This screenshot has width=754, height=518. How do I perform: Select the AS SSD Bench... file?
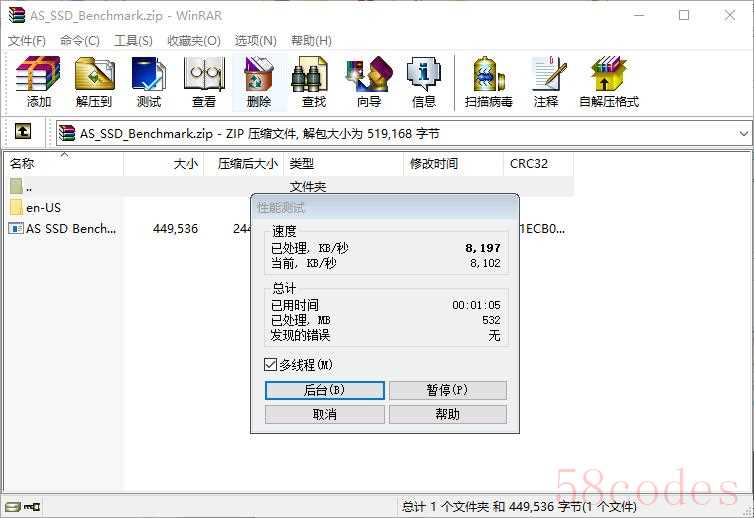(63, 228)
